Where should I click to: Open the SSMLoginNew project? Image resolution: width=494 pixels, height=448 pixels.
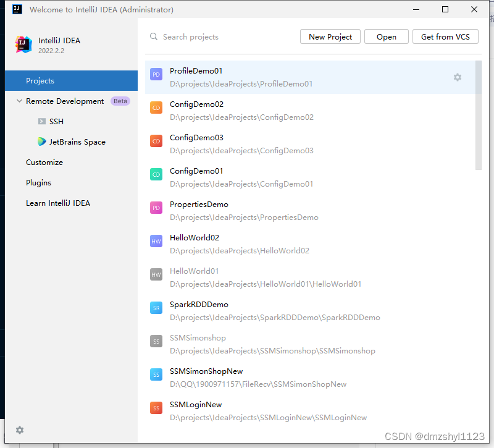pos(310,411)
